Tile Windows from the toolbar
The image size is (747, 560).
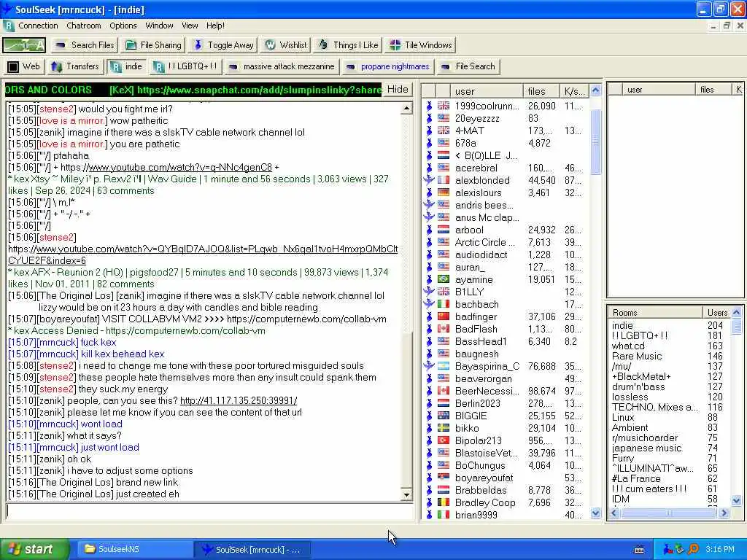click(421, 45)
